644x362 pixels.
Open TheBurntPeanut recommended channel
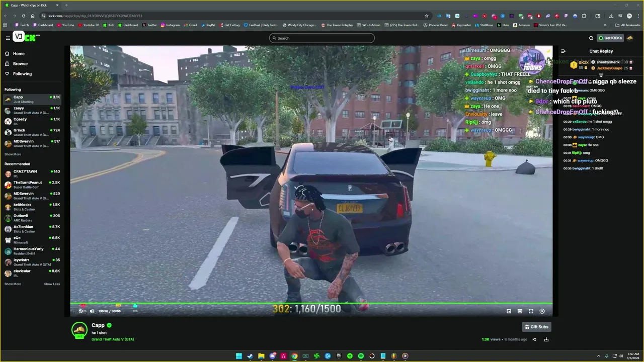32,185
